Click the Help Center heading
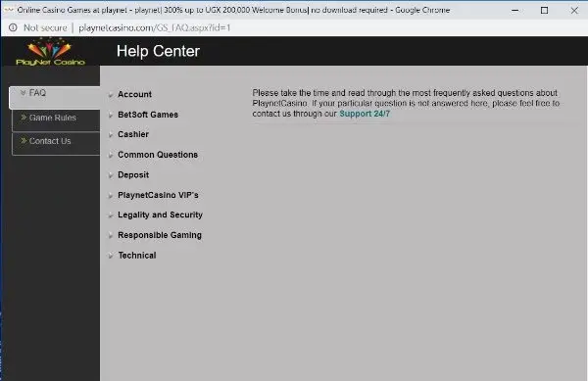The height and width of the screenshot is (381, 588). [x=158, y=51]
